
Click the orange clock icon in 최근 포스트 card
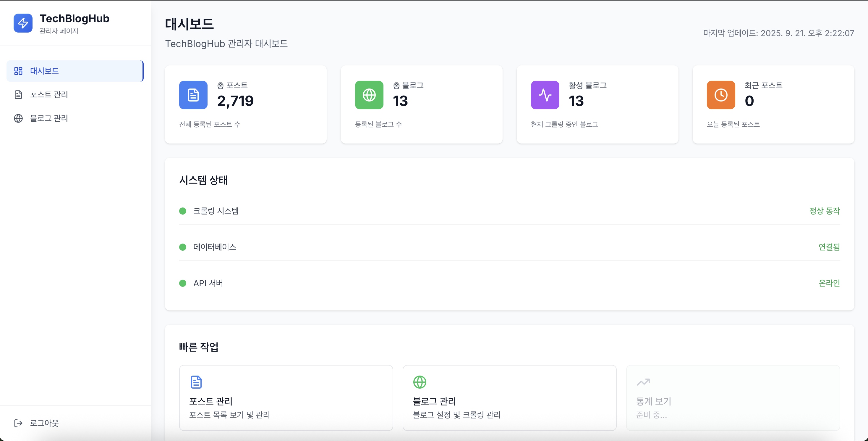(721, 95)
